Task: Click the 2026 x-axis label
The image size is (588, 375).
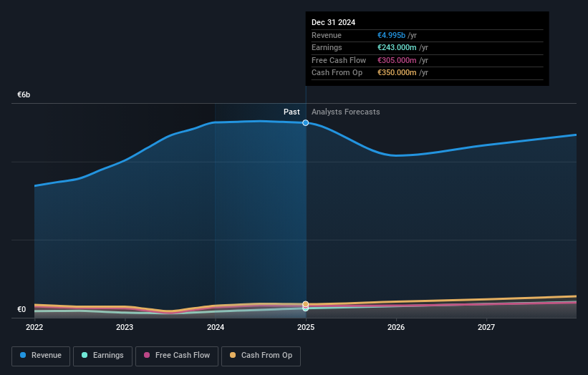Action: [x=396, y=327]
